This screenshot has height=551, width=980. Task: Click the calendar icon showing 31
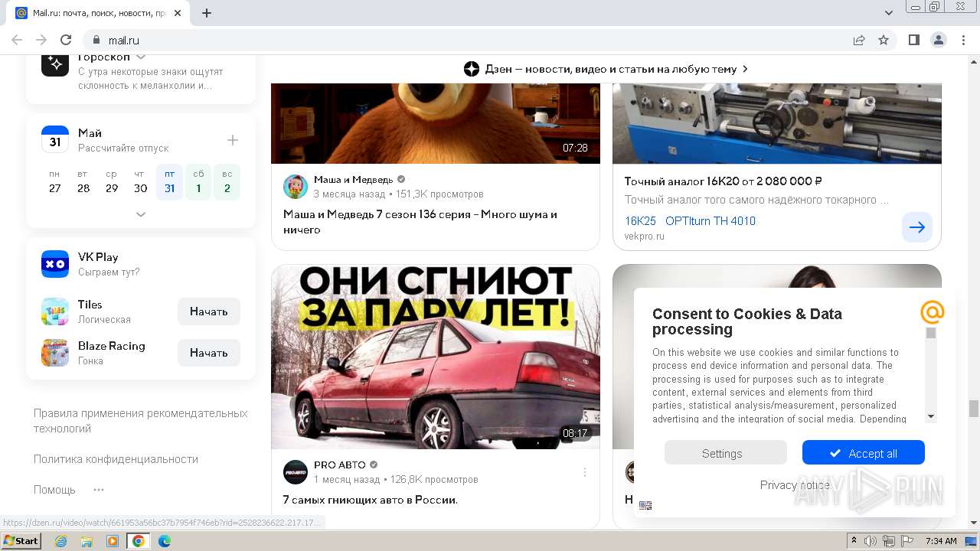pos(55,140)
